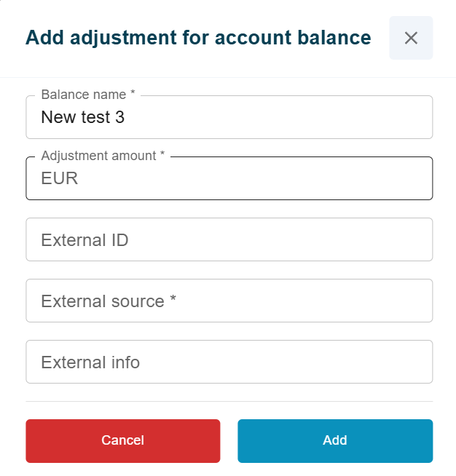Click the word "Cancel" on the red button
Viewport: 456px width, 476px height.
click(122, 440)
